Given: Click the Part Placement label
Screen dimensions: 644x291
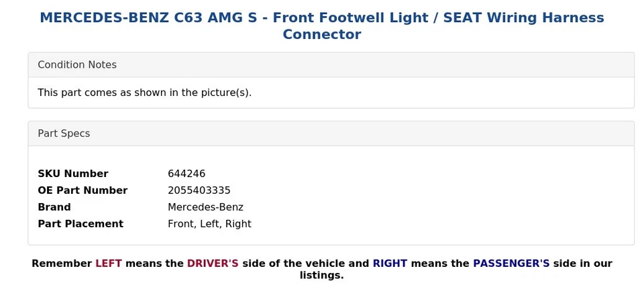Looking at the screenshot, I should (x=80, y=224).
